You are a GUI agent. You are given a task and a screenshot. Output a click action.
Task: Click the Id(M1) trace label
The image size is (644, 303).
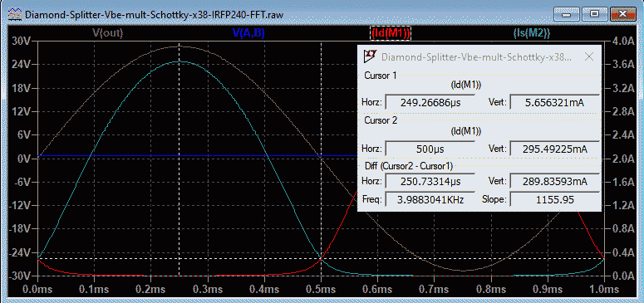pos(391,34)
